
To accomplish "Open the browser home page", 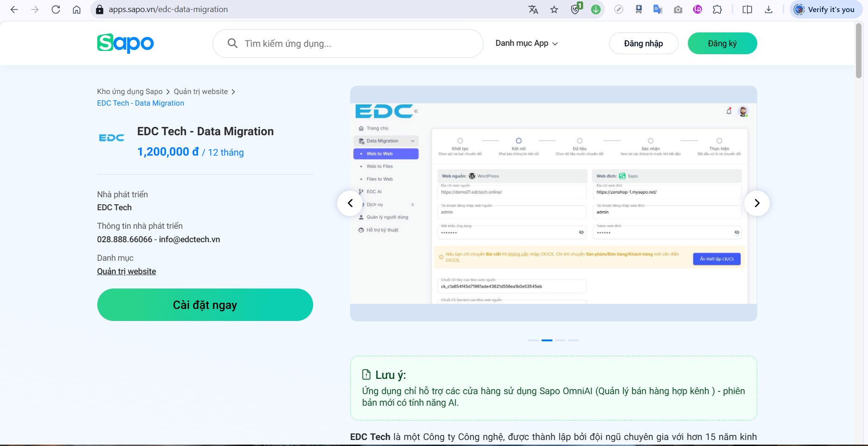I will tap(77, 9).
